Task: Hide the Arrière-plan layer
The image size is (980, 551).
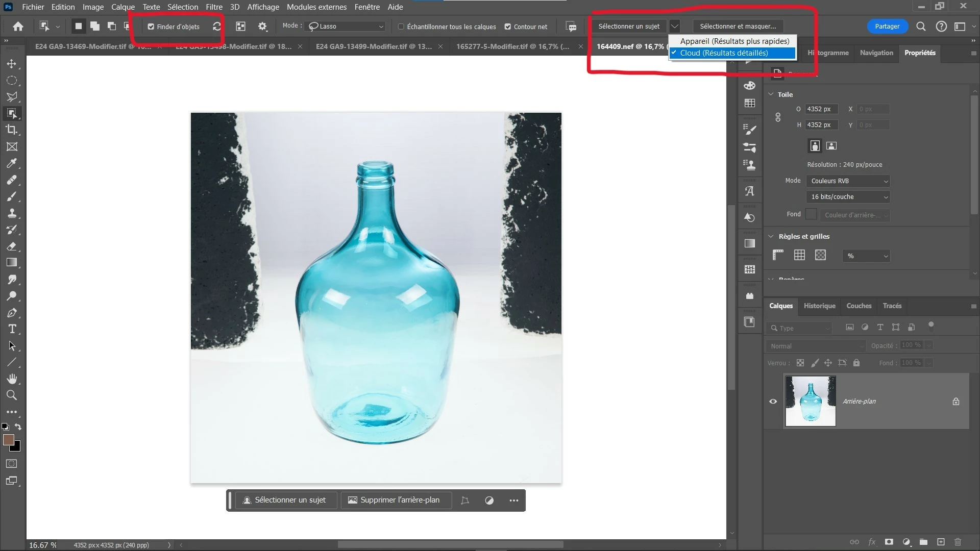Action: coord(773,402)
